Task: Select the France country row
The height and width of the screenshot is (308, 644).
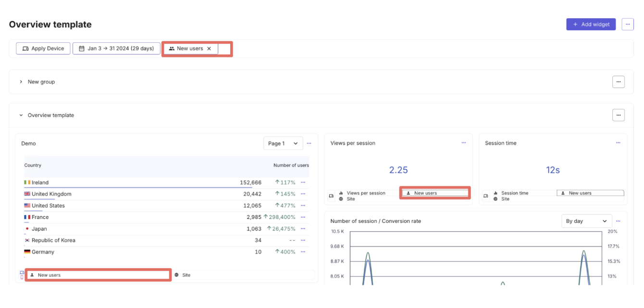Action: pyautogui.click(x=166, y=217)
